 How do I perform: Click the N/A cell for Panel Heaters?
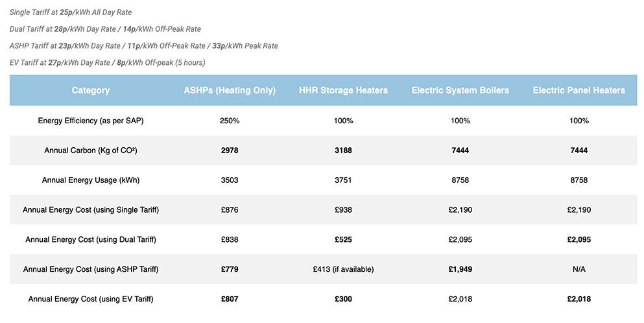click(x=579, y=269)
